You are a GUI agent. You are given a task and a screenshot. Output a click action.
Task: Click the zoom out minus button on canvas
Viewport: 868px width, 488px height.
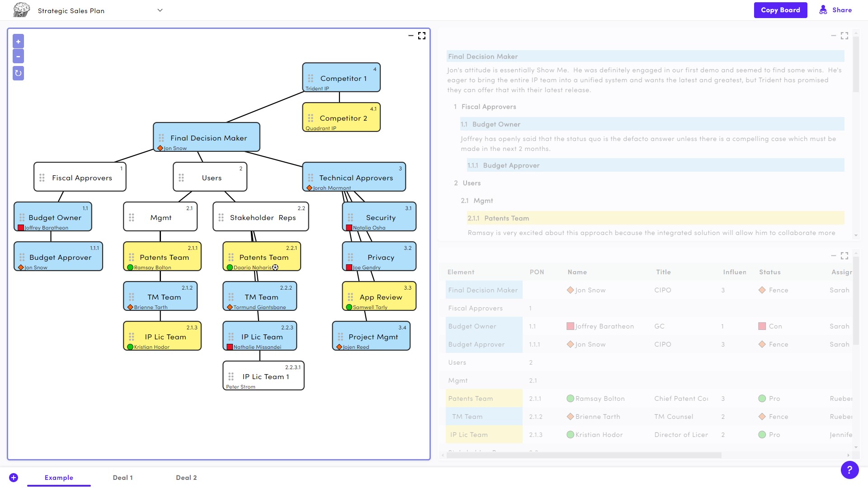click(x=18, y=56)
